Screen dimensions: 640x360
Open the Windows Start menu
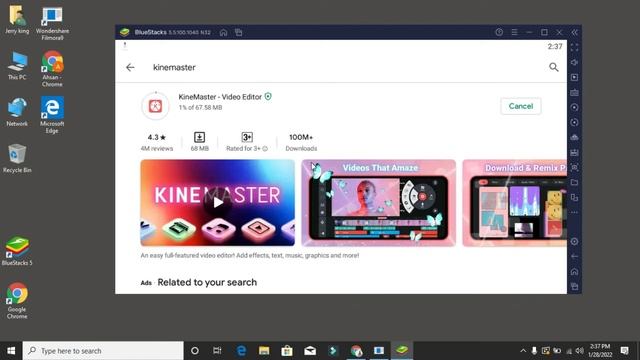click(11, 351)
